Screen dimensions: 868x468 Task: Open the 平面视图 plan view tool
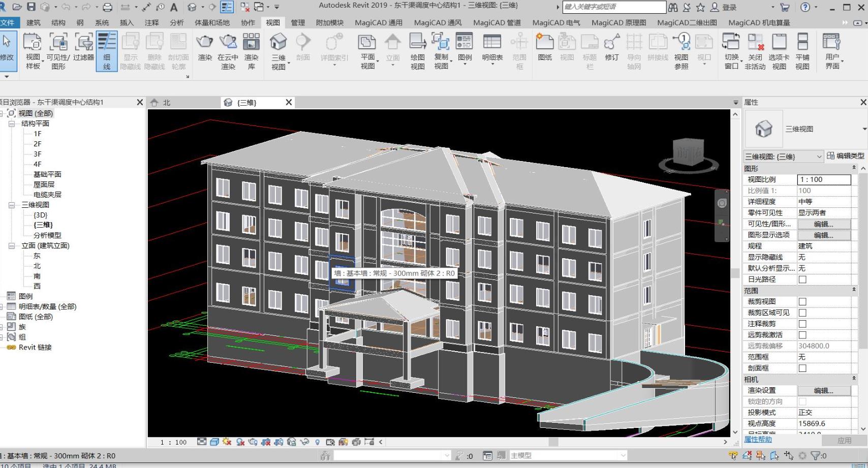click(367, 51)
